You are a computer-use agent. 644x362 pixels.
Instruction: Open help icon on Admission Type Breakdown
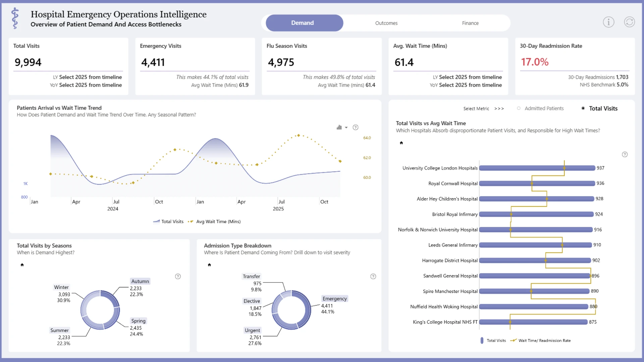tap(373, 277)
